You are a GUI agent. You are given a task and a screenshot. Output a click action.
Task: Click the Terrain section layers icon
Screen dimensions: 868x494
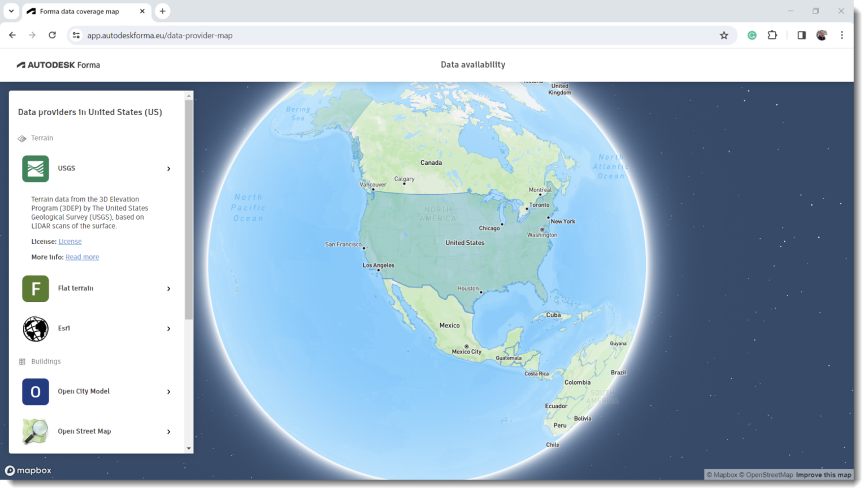(x=21, y=138)
